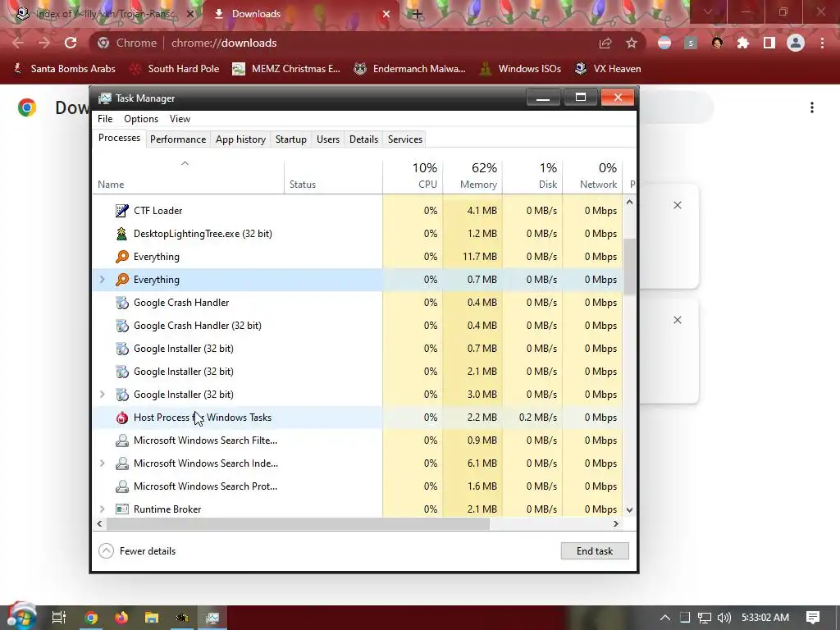
Task: Click the Everything icon with 11.7 MB memory
Action: (122, 257)
